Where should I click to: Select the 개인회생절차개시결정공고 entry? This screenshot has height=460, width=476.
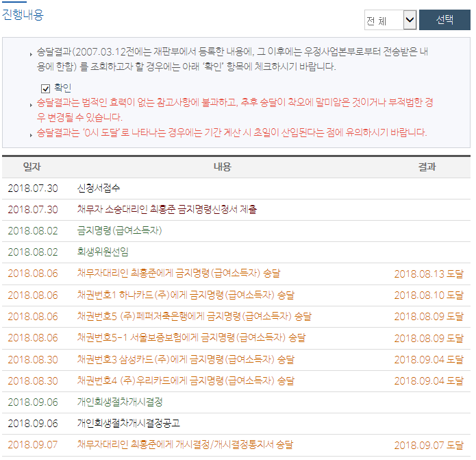tap(129, 423)
